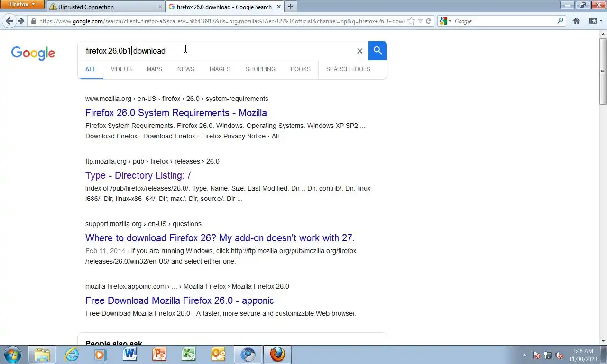This screenshot has width=607, height=364.
Task: Switch to NEWS results
Action: click(186, 69)
